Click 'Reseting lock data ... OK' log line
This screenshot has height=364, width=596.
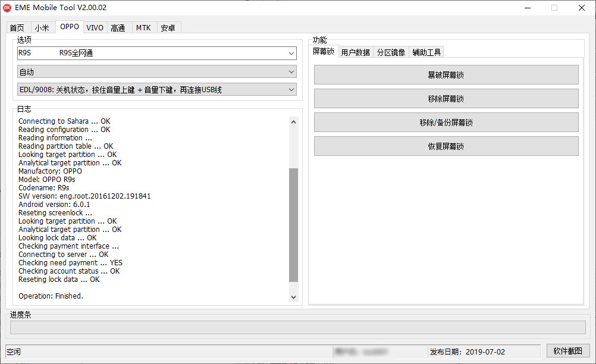[x=59, y=280]
